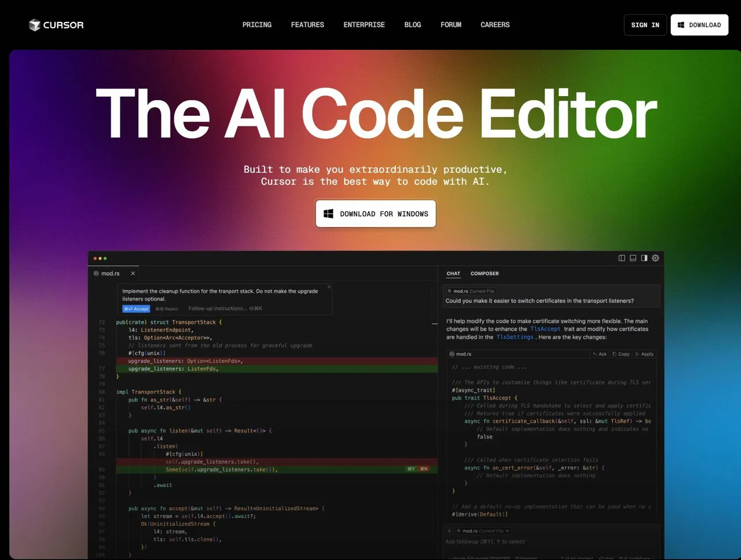Switch to the Composer tab

pos(485,273)
